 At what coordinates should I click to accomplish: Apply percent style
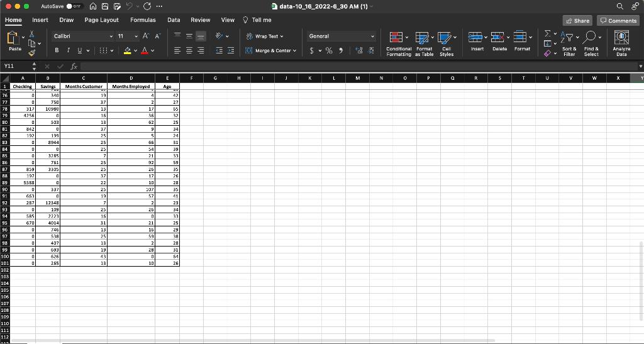click(329, 50)
